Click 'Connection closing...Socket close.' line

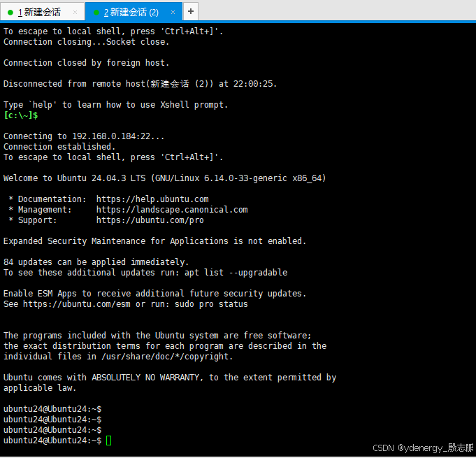86,42
